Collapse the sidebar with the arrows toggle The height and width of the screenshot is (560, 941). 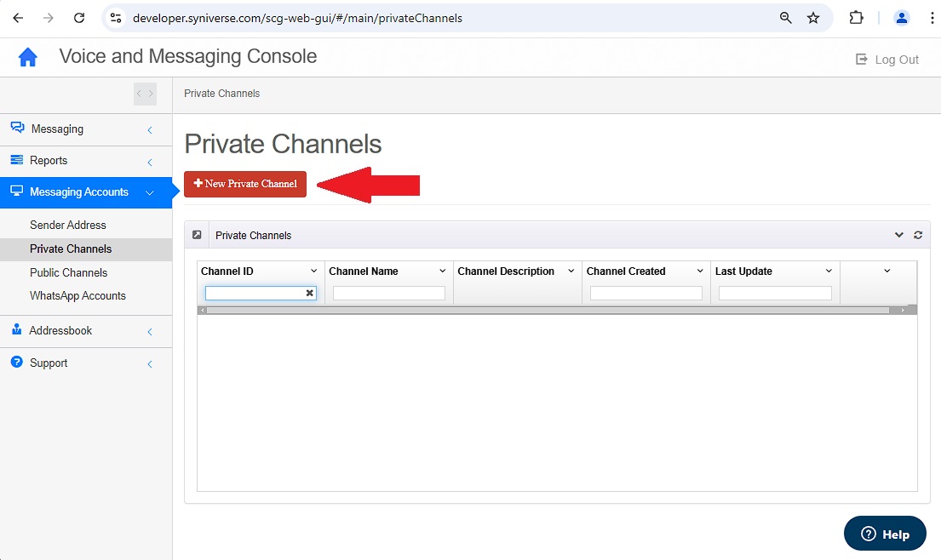pos(145,94)
